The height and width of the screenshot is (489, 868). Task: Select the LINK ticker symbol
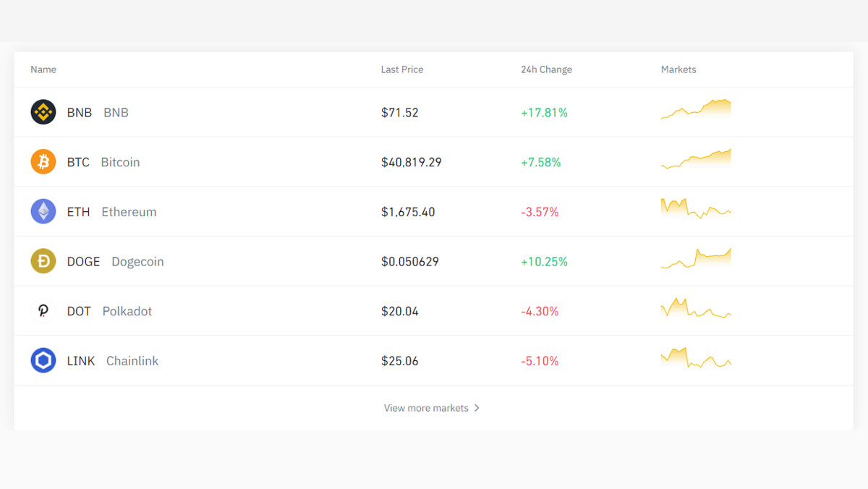coord(81,361)
